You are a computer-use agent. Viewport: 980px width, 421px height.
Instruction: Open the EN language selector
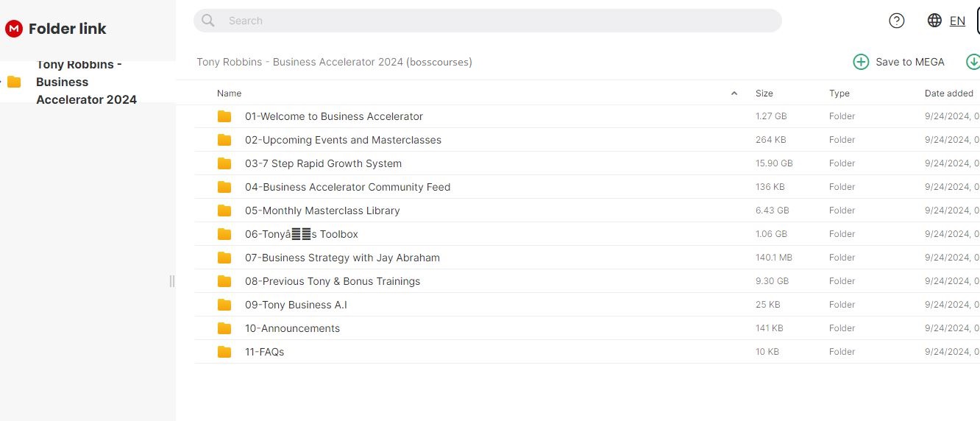(x=957, y=21)
